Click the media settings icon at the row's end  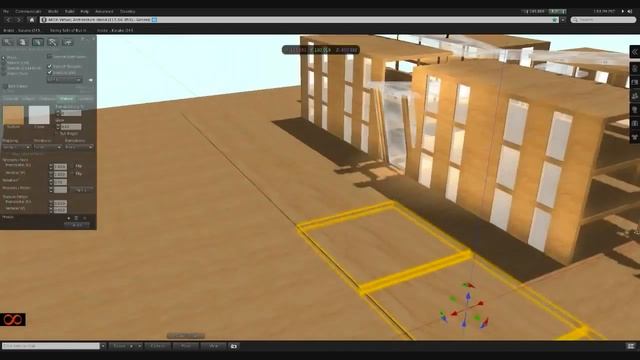pos(84,218)
